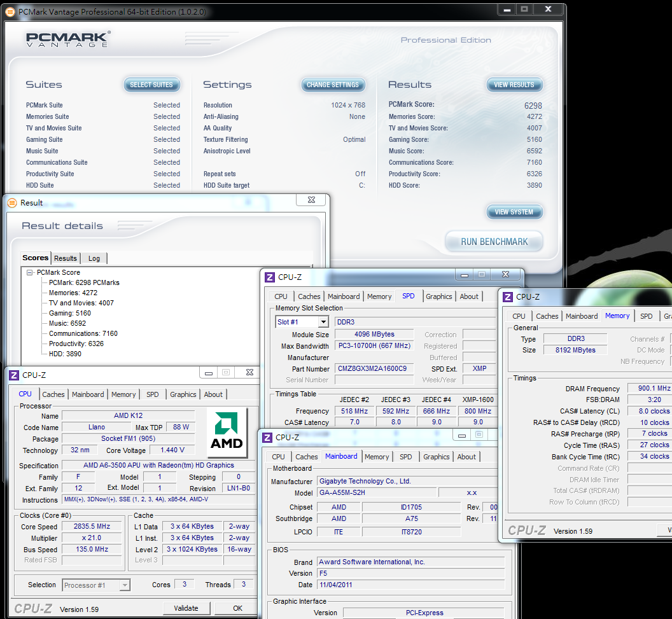
Task: Select the 'HDD: 3890' tree row
Action: click(65, 354)
